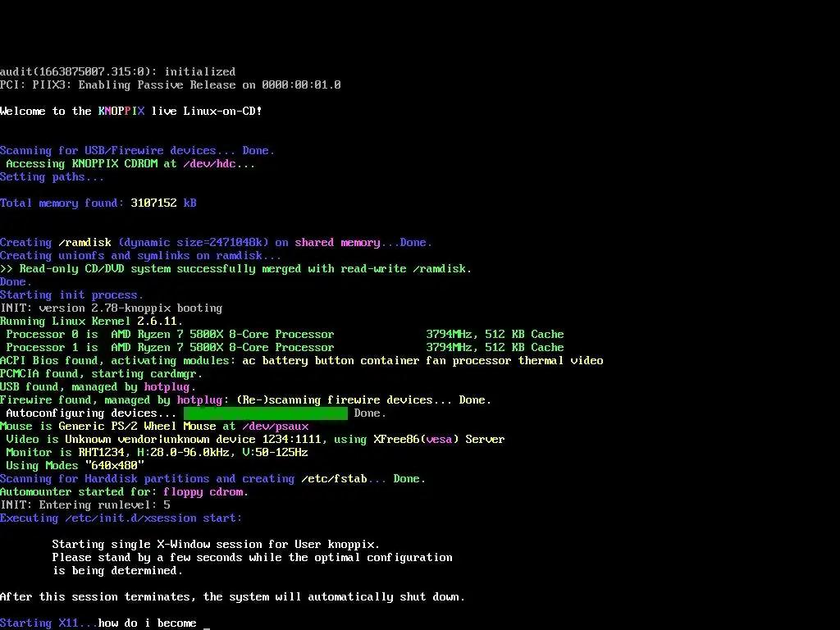Click the memory value '3107152 kB'
Viewport: 840px width, 630px height.
point(163,203)
